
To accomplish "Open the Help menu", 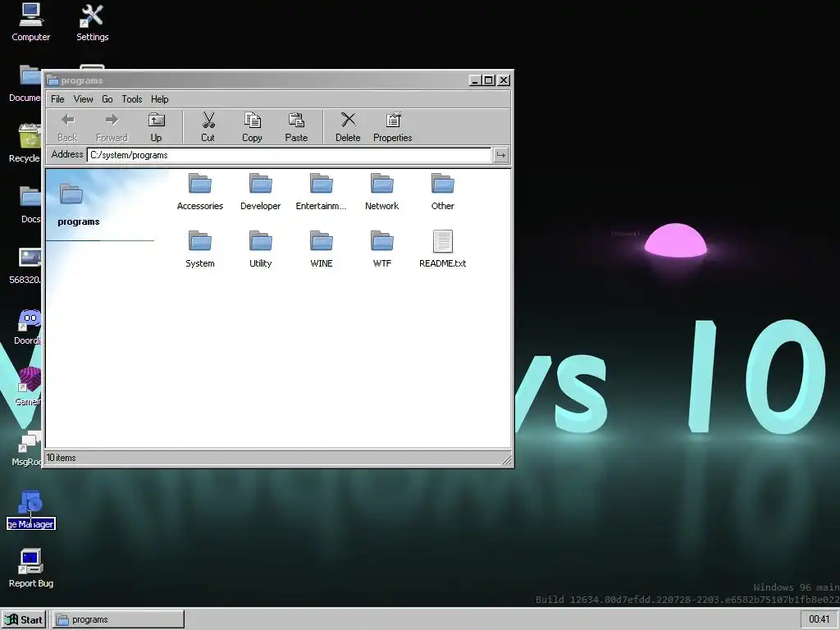I will (x=160, y=99).
